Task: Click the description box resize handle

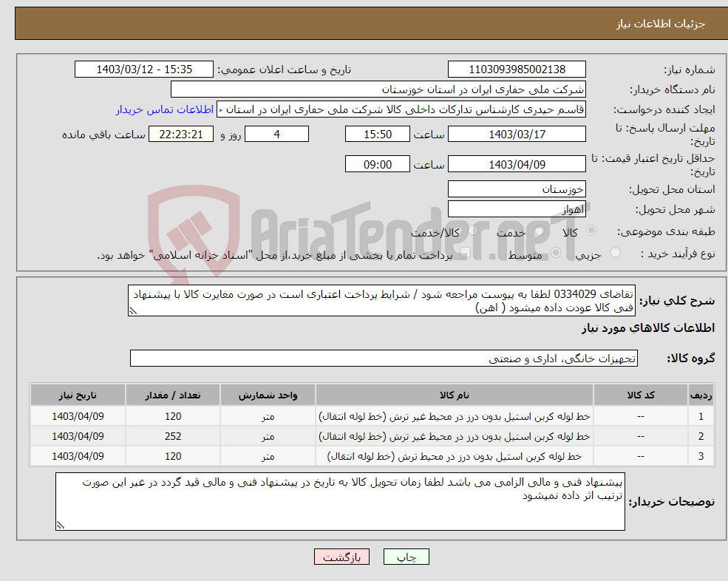Action: (133, 311)
